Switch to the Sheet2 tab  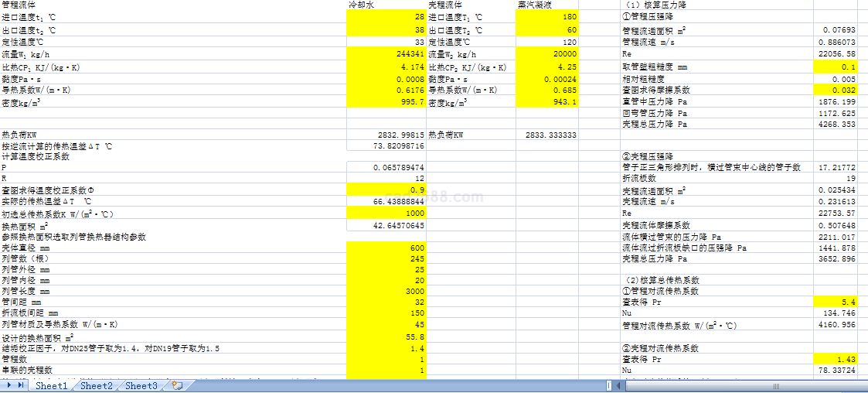coord(97,385)
